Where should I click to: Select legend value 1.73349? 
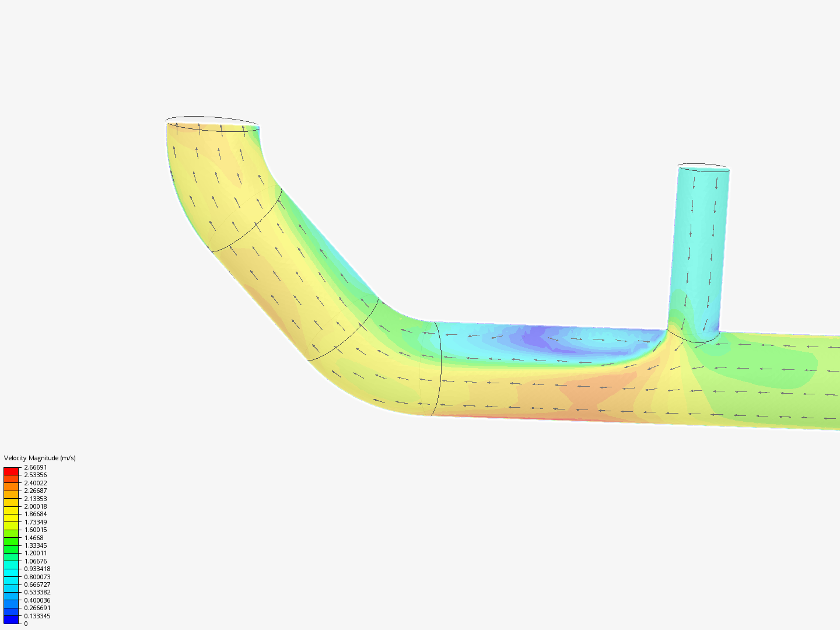[36, 522]
